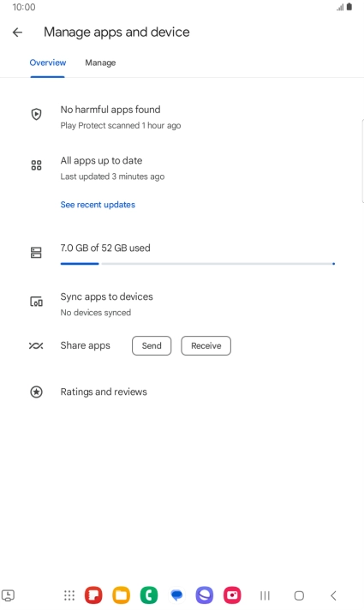Tap the star Ratings icon
Image resolution: width=364 pixels, height=610 pixels.
click(36, 392)
